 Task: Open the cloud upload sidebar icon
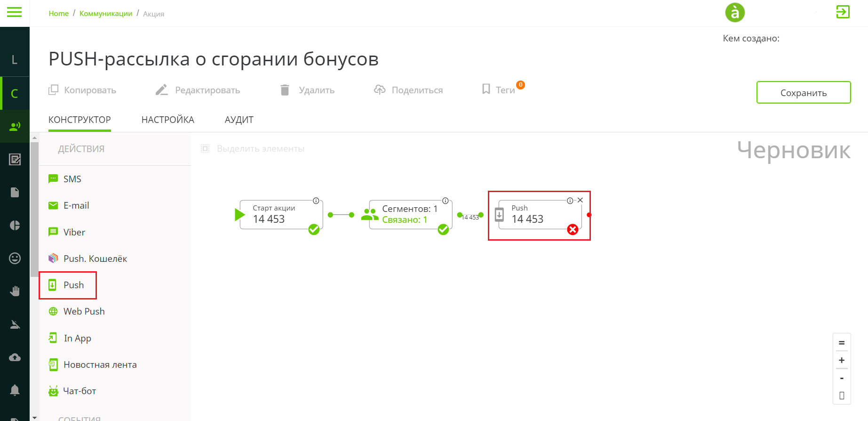(15, 357)
